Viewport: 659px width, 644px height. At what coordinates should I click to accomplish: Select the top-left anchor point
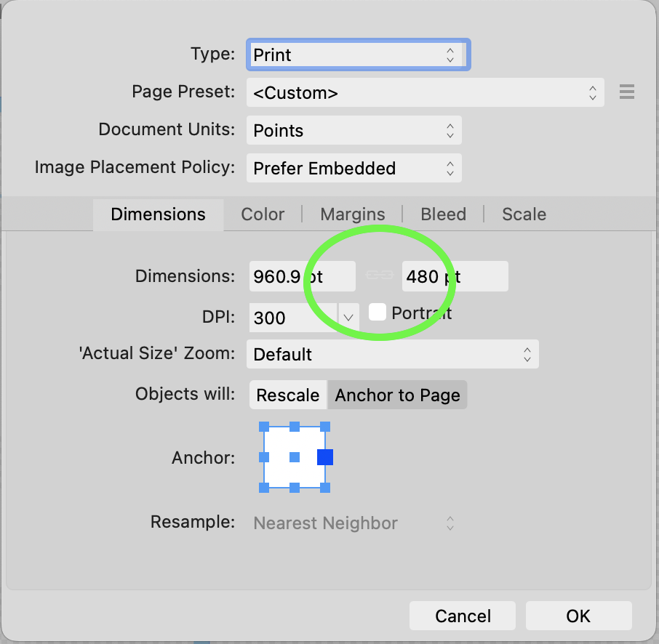[264, 427]
